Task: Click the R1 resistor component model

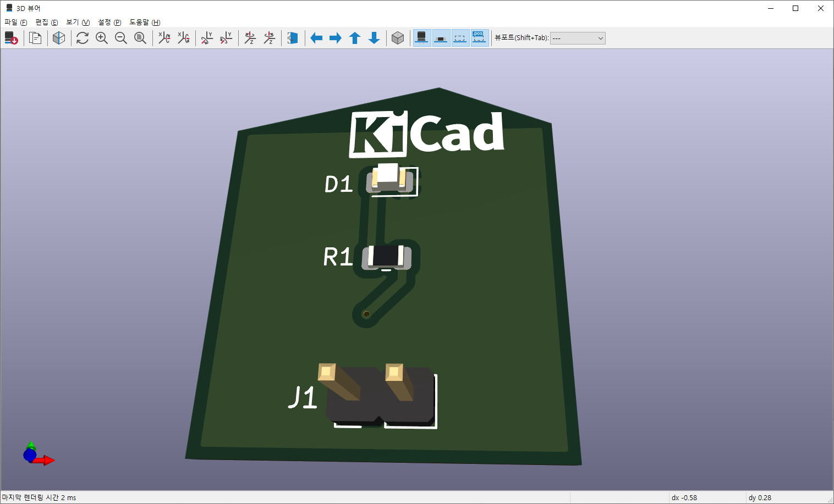Action: (386, 257)
